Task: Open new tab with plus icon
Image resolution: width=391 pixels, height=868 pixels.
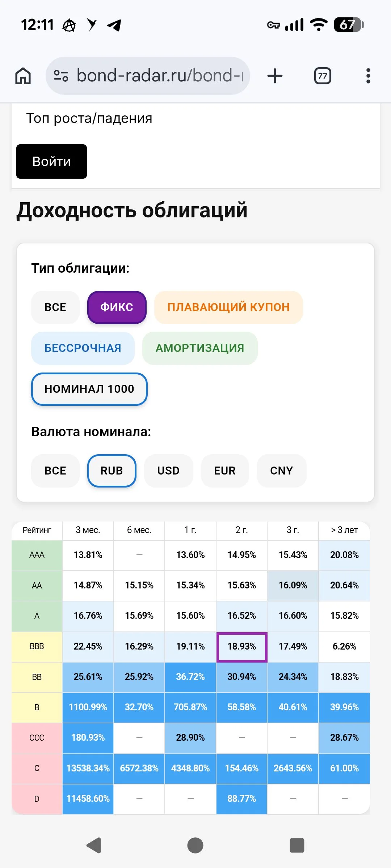Action: [275, 76]
